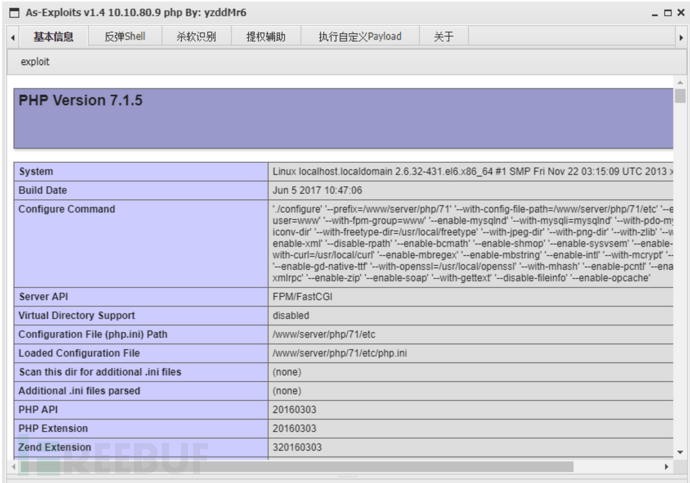Image resolution: width=690 pixels, height=483 pixels.
Task: Click horizontal scrollbar left arrow
Action: tap(14, 466)
